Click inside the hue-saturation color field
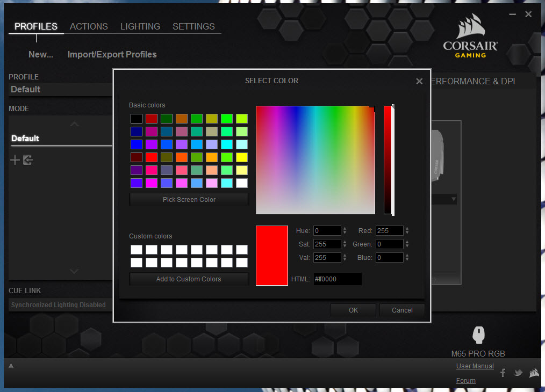 click(x=315, y=160)
